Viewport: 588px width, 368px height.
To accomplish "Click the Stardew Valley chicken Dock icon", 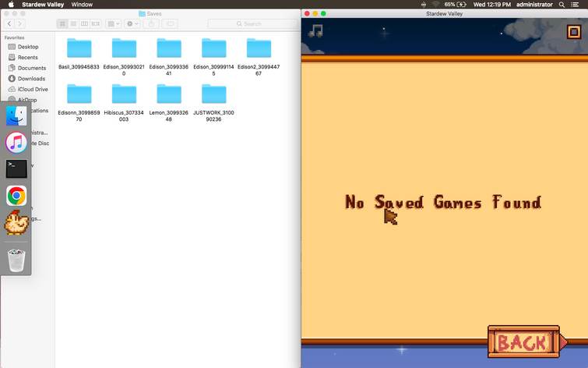I will point(16,222).
